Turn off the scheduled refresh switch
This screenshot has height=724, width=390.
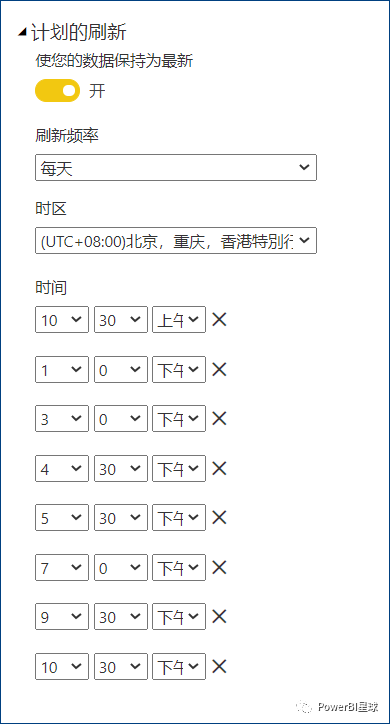(57, 90)
